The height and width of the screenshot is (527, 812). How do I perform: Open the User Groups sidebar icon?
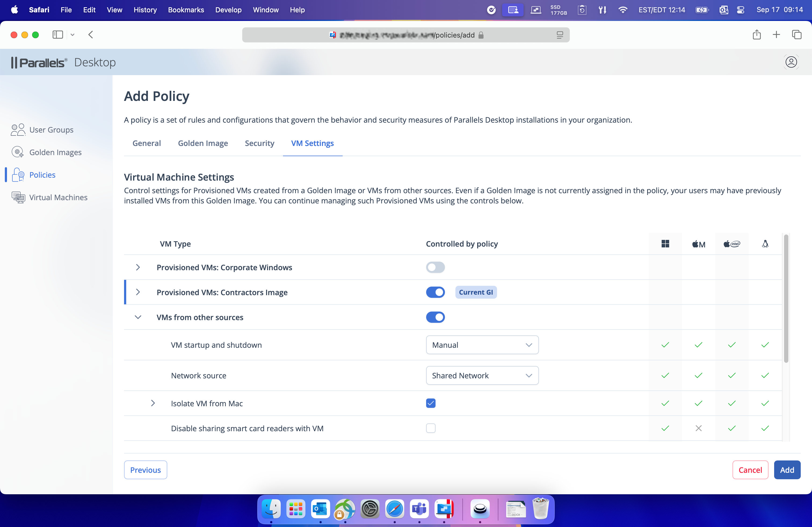(x=18, y=130)
